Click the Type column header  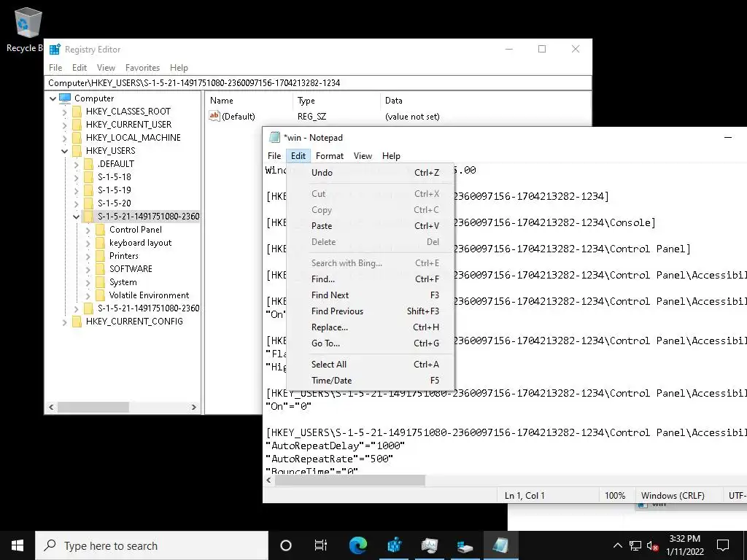(336, 101)
